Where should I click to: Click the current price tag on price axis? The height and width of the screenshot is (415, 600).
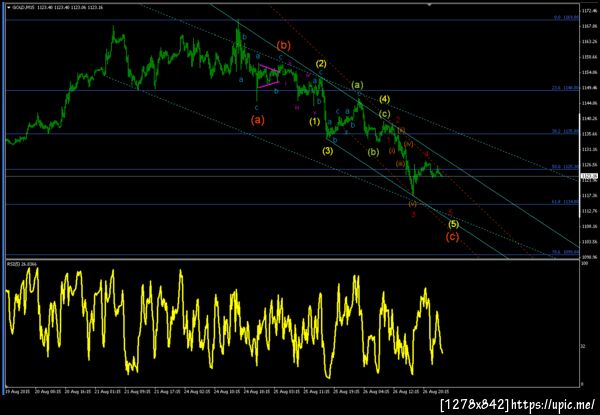click(x=588, y=176)
